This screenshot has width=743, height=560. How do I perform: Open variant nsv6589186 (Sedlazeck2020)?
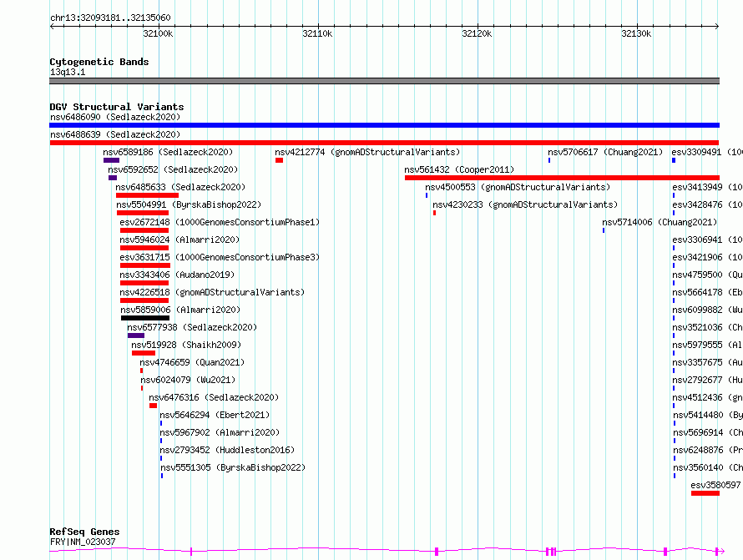pyautogui.click(x=168, y=152)
